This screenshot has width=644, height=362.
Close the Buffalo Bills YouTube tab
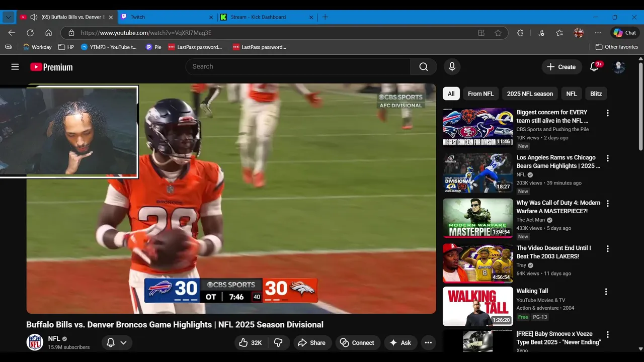[x=111, y=17]
